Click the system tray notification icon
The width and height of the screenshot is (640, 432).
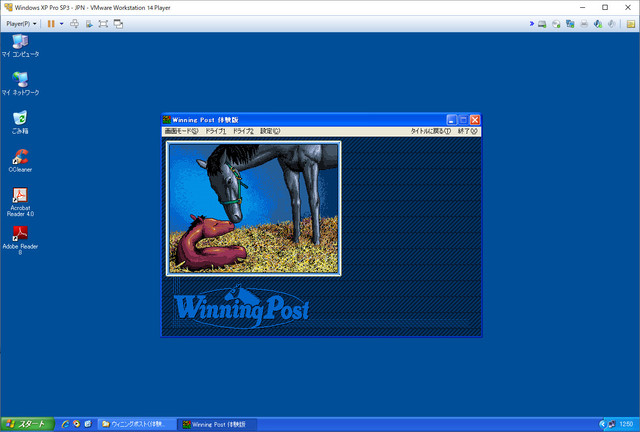pyautogui.click(x=611, y=424)
